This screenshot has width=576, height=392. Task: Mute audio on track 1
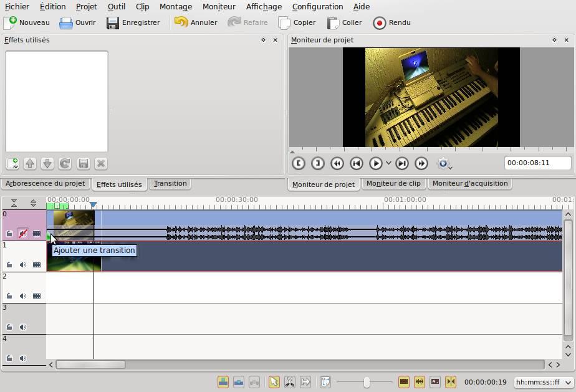click(22, 264)
